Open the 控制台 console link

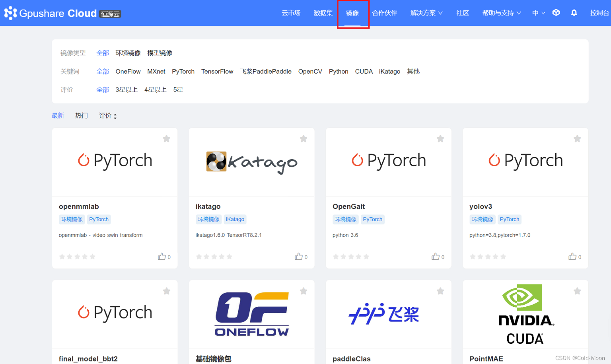click(600, 13)
